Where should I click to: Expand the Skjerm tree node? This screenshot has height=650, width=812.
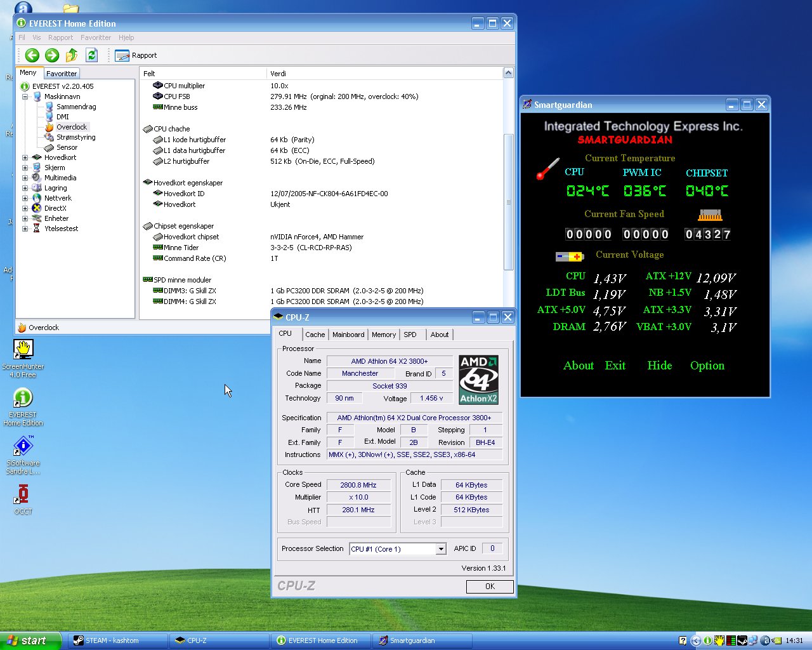click(x=25, y=168)
